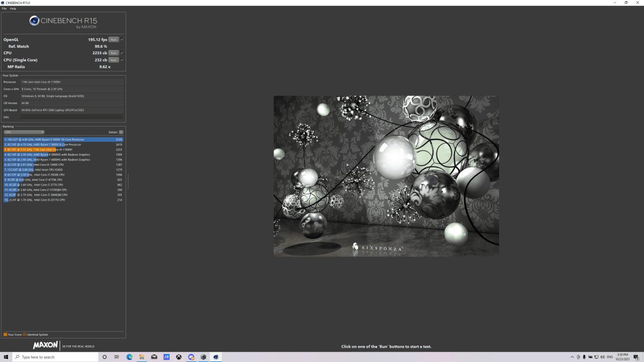Open Cortana from the taskbar
Image resolution: width=644 pixels, height=362 pixels.
coord(105,357)
